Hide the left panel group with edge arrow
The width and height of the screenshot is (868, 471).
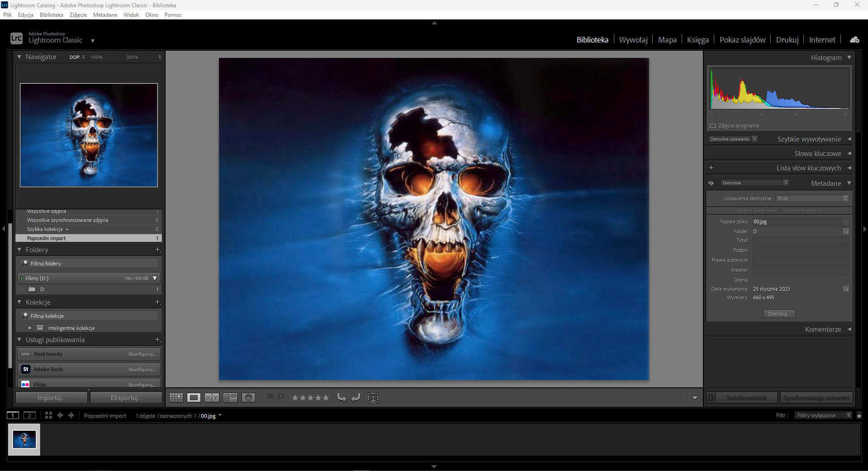4,229
